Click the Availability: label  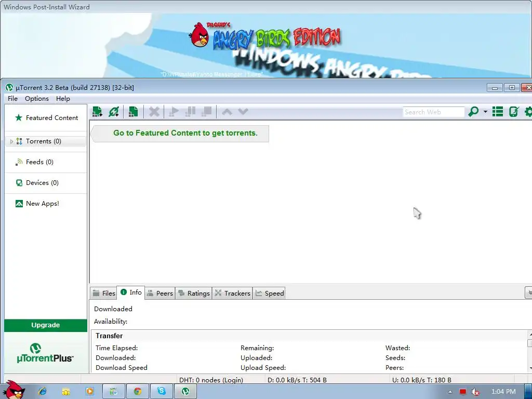pyautogui.click(x=111, y=322)
